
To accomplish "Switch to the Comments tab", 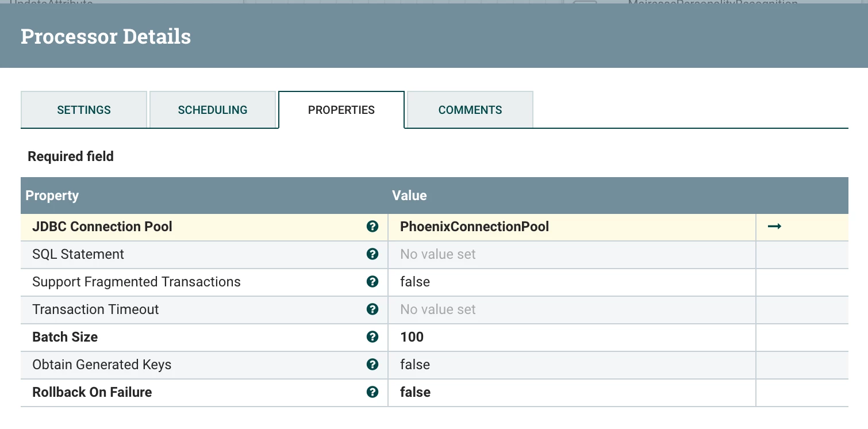I will [470, 110].
